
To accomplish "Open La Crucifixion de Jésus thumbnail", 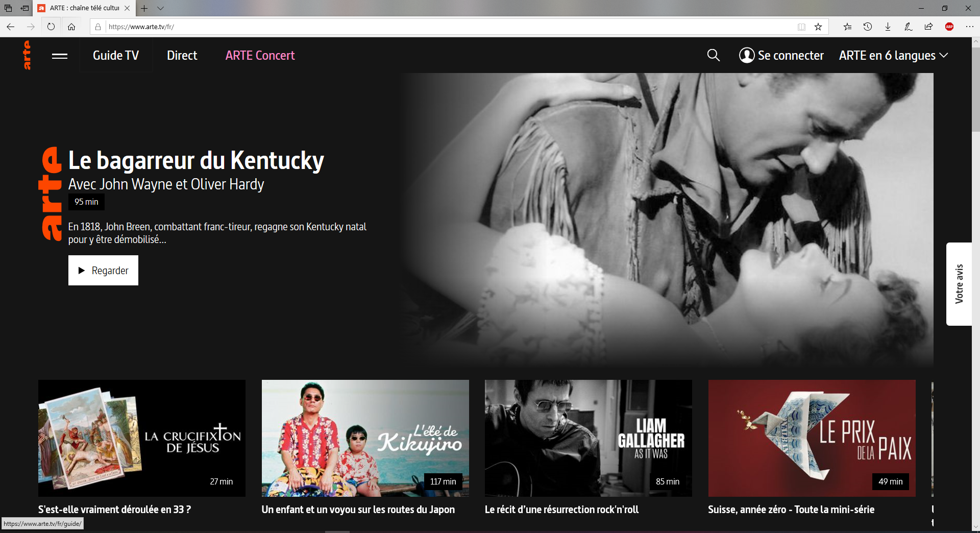I will coord(142,438).
